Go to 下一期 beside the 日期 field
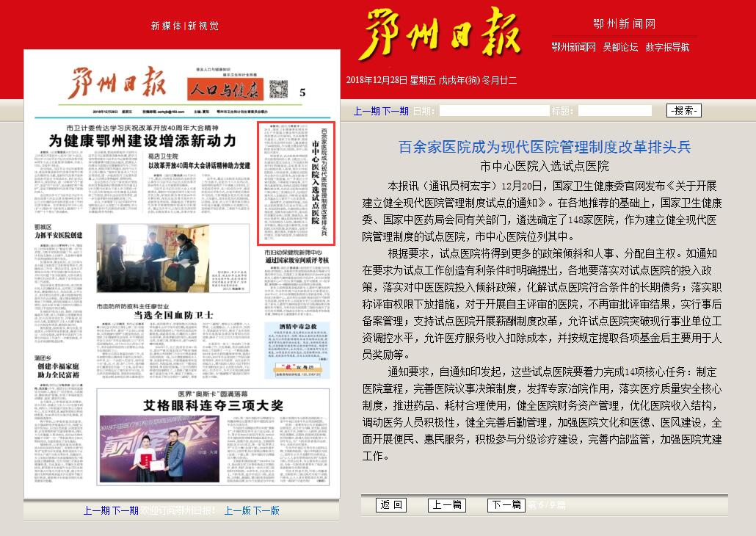 pos(395,111)
